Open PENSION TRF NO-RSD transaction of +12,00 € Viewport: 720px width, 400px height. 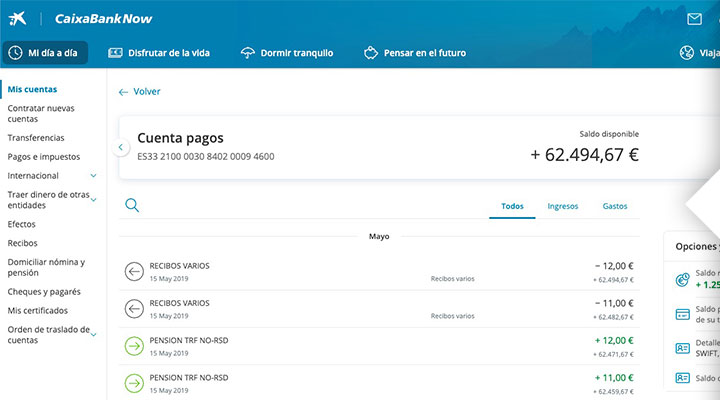point(379,346)
